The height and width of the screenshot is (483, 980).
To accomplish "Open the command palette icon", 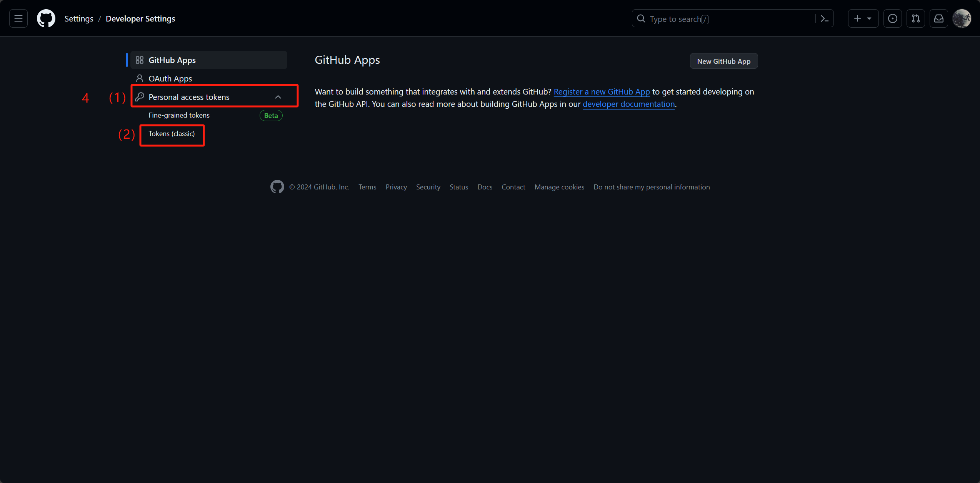I will pyautogui.click(x=824, y=18).
